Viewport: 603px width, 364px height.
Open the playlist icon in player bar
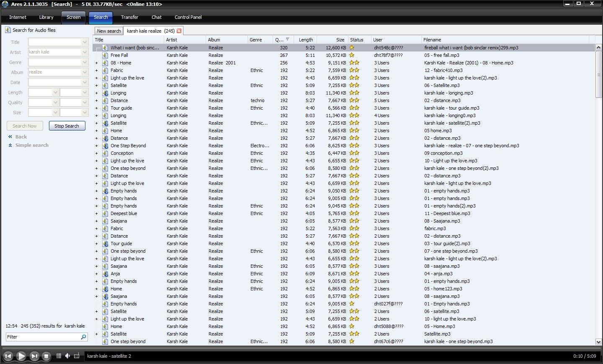point(59,356)
